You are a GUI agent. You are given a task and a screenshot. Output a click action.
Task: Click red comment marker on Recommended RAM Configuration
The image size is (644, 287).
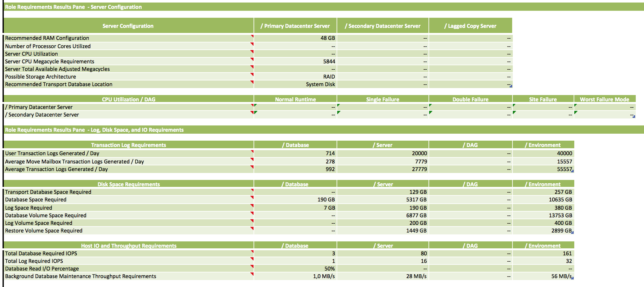252,36
